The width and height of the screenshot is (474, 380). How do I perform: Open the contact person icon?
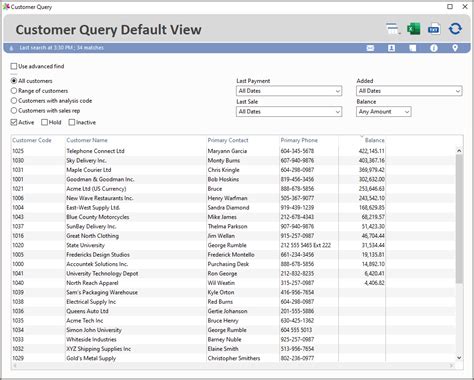coord(391,48)
